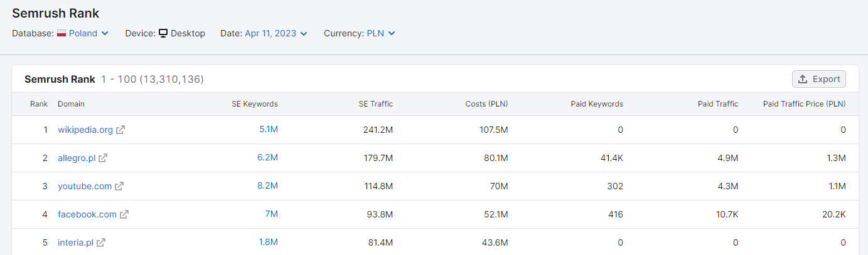Open wikipedia.org SE Keywords 5.1M link
The width and height of the screenshot is (868, 255).
pyautogui.click(x=269, y=130)
